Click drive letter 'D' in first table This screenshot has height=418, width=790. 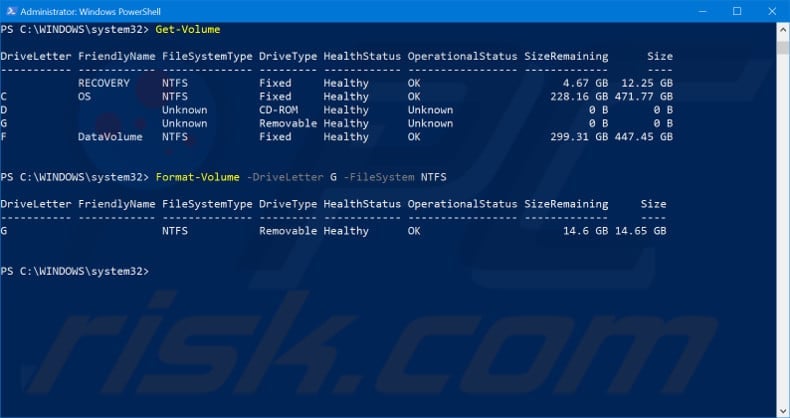[4, 110]
